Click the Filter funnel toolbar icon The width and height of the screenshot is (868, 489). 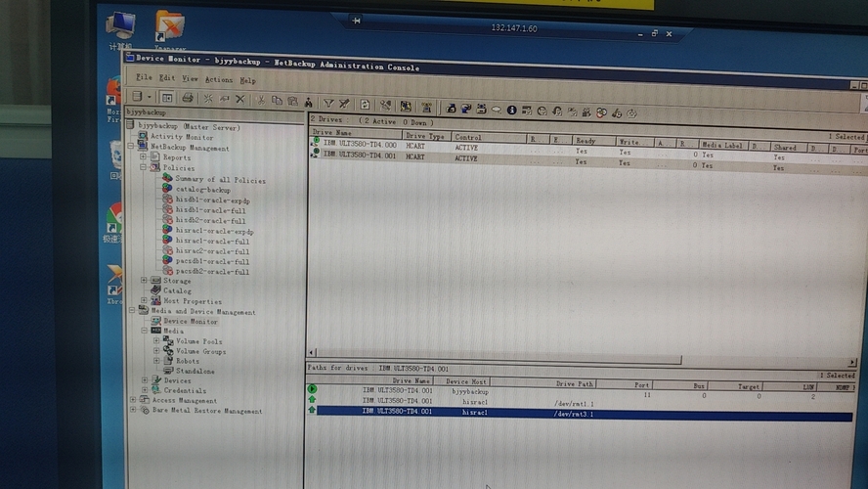pos(328,103)
